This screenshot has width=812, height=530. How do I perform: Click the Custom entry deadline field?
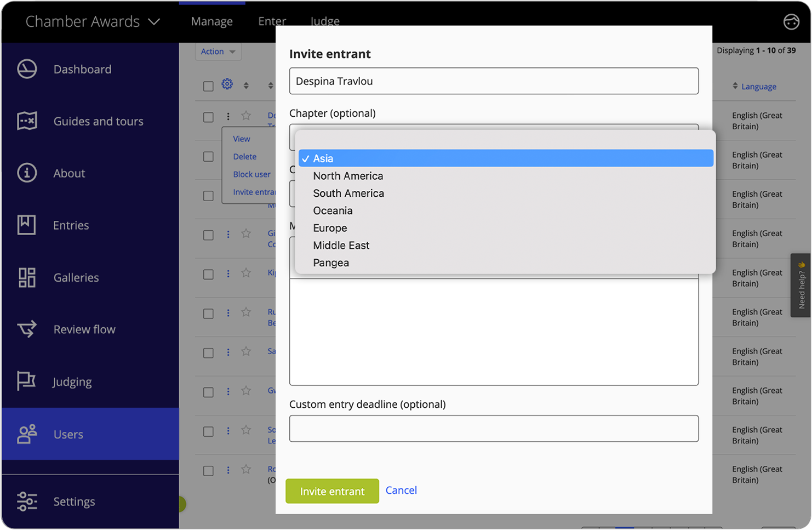(x=493, y=429)
